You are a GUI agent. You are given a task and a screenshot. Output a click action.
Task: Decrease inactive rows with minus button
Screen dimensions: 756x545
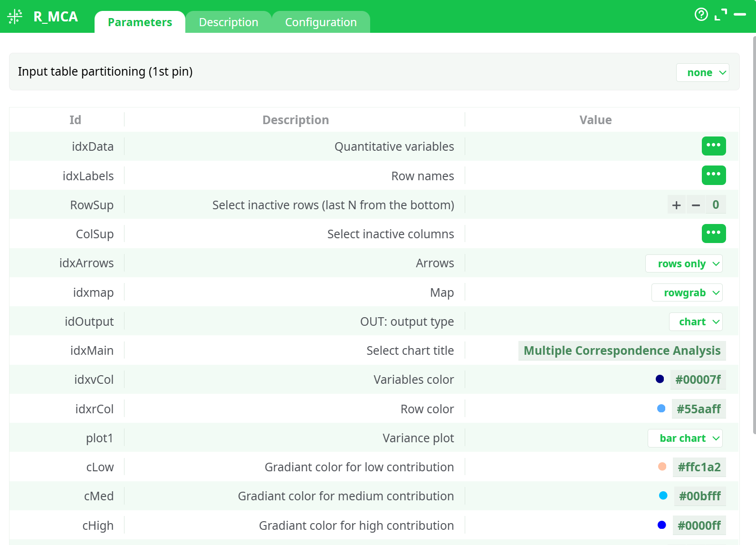[x=696, y=205]
